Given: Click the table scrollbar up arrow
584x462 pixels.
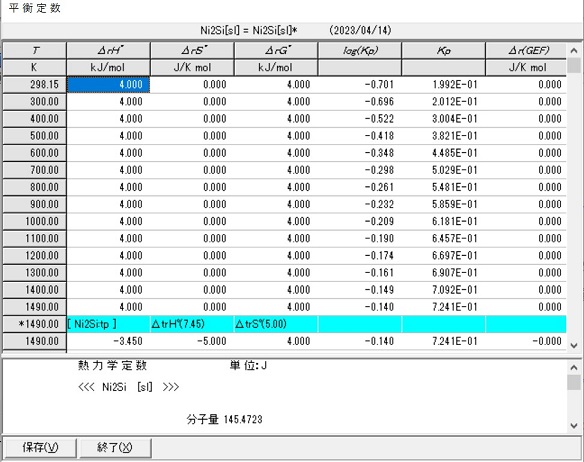Looking at the screenshot, I should point(574,50).
